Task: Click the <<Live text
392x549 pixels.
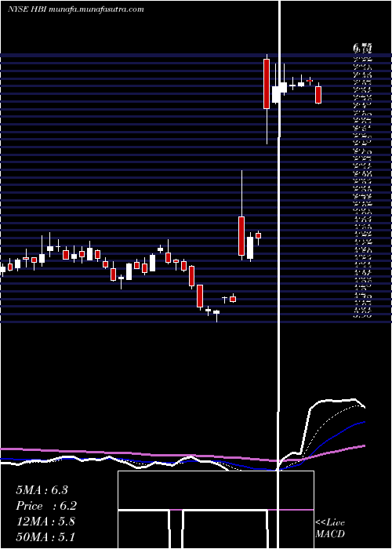Action: (x=330, y=523)
